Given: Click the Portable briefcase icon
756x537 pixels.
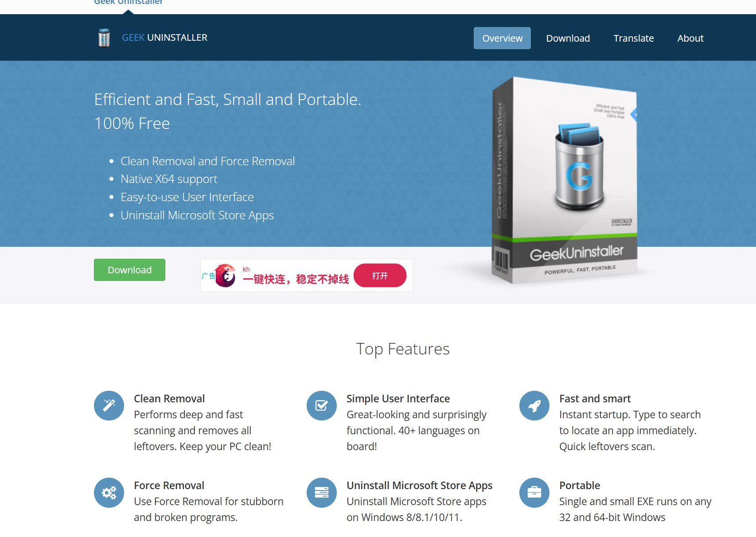Looking at the screenshot, I should [x=534, y=492].
